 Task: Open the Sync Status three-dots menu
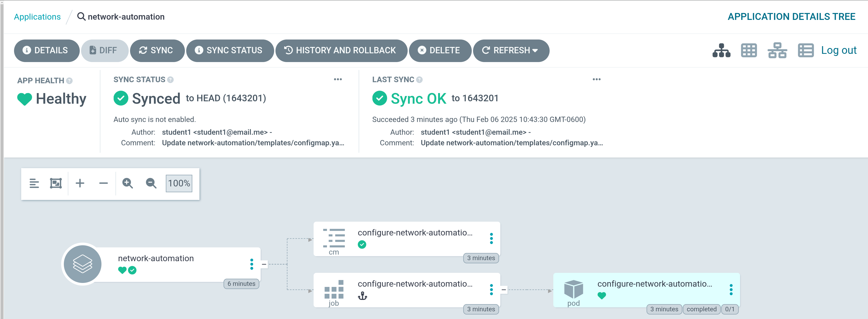(x=338, y=80)
